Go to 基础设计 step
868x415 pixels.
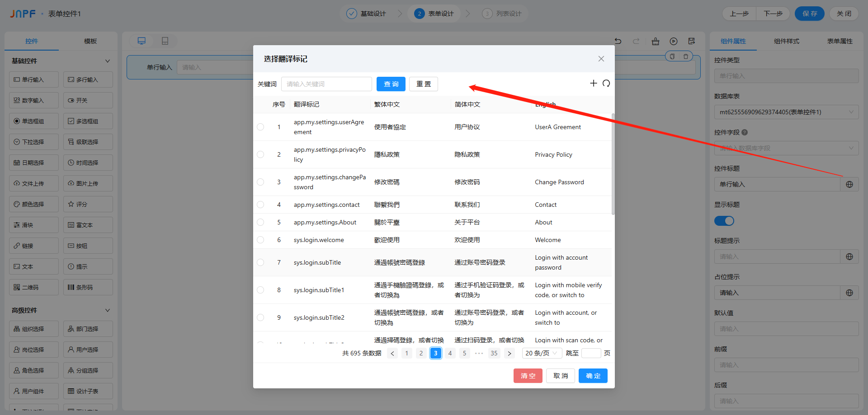366,14
